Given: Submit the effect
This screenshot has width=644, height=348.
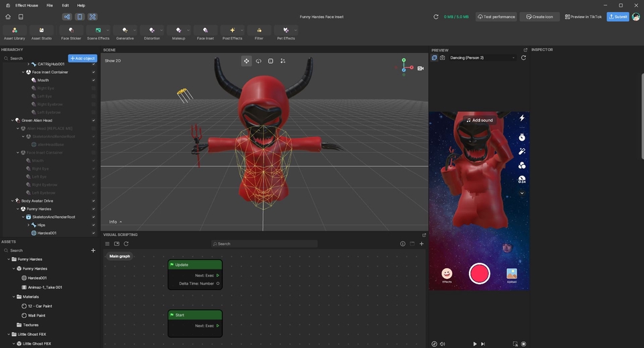Looking at the screenshot, I should pos(618,17).
